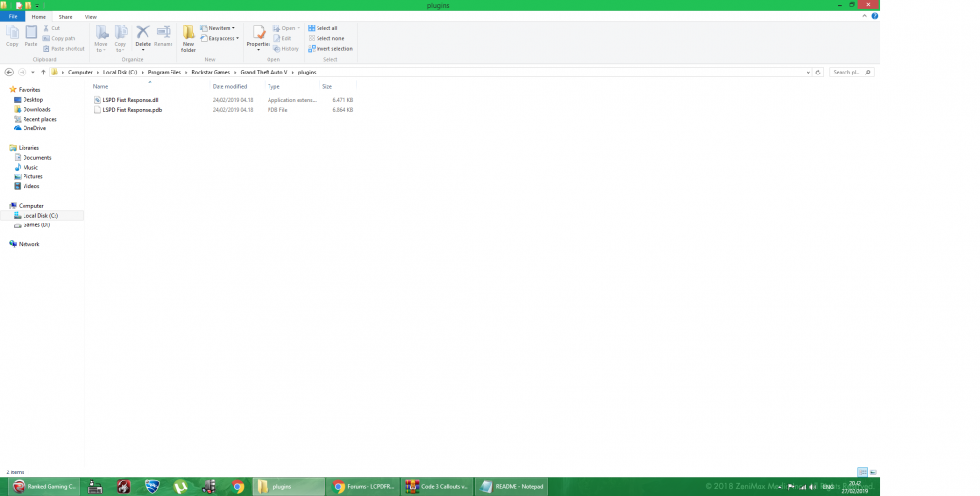980x496 pixels.
Task: Click the Forward navigation arrow
Action: pyautogui.click(x=22, y=72)
